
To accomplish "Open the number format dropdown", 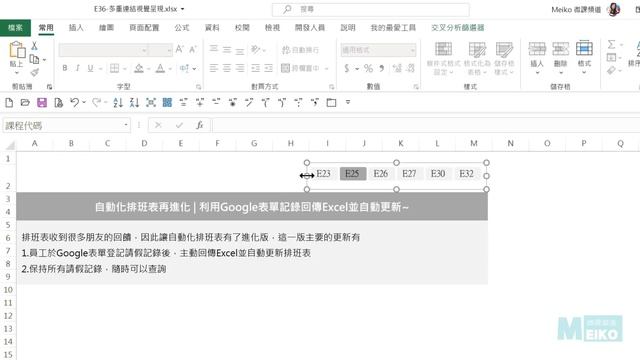I will [412, 50].
